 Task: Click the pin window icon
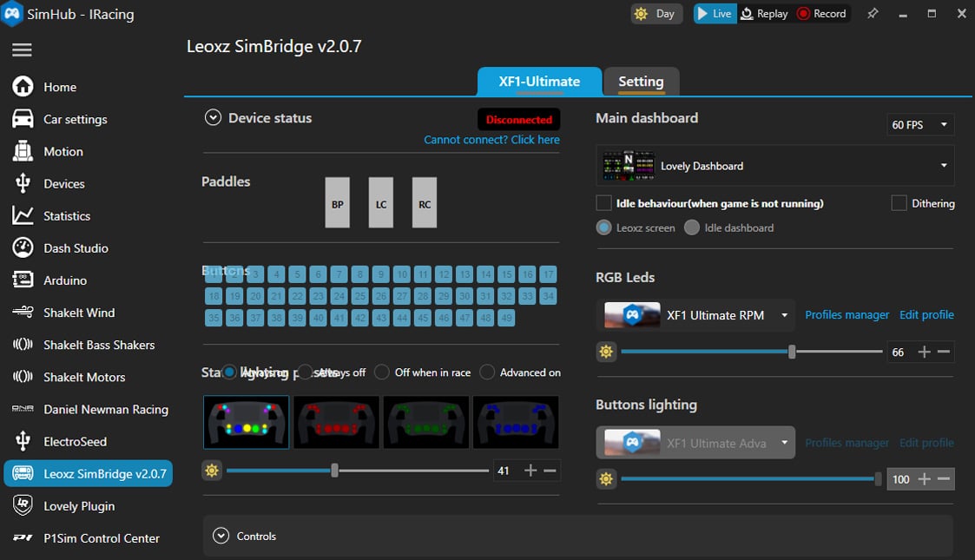(873, 13)
